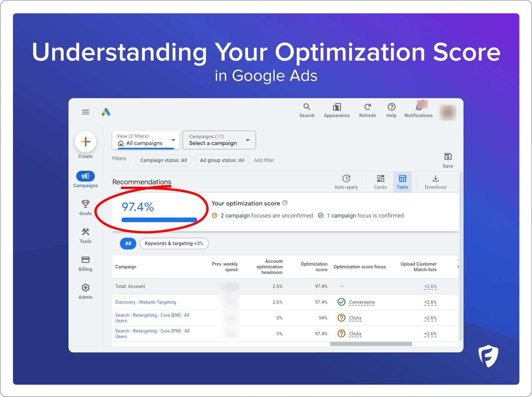Click Clicks focus in the [PM] row
Image resolution: width=532 pixels, height=397 pixels.
(x=355, y=334)
